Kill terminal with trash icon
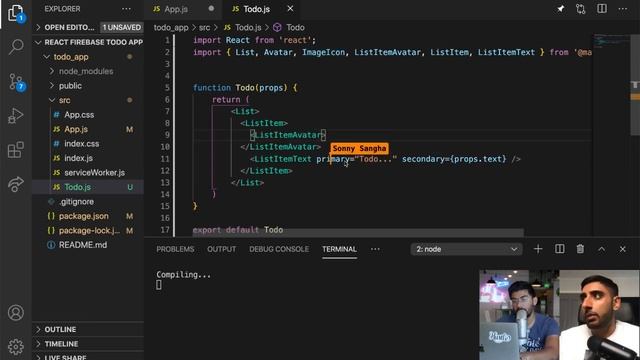 coord(580,249)
